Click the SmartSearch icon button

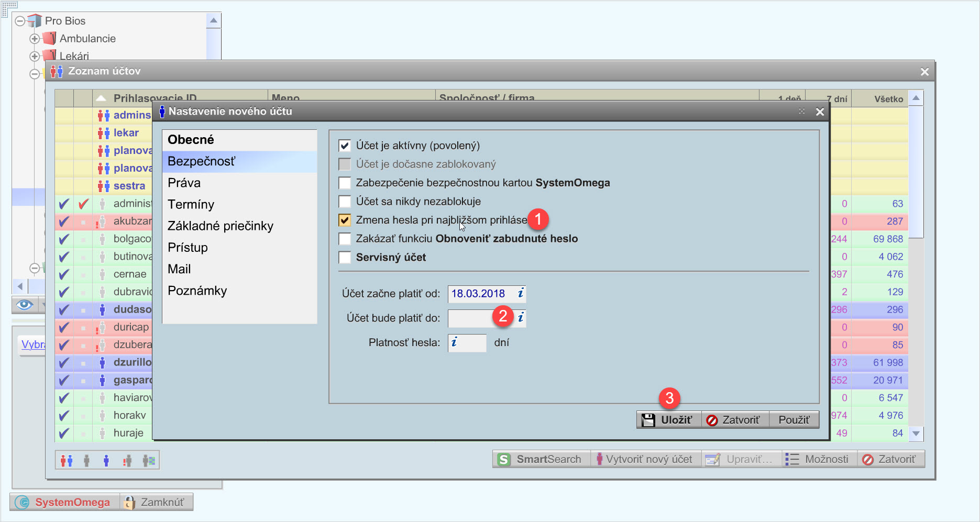(x=504, y=459)
